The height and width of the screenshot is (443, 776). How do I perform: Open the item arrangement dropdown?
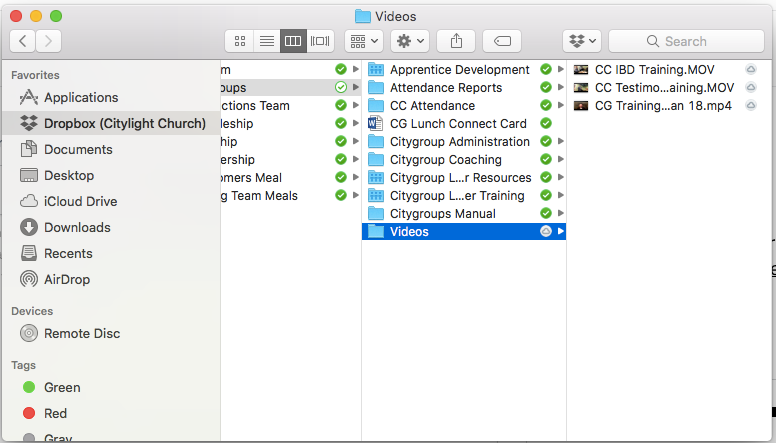coord(363,41)
